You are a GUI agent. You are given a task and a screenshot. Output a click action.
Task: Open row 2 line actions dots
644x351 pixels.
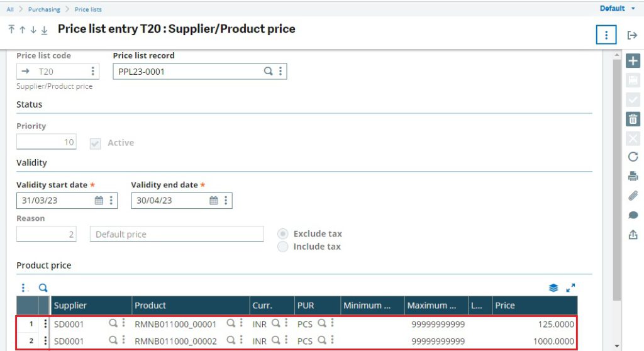click(45, 341)
